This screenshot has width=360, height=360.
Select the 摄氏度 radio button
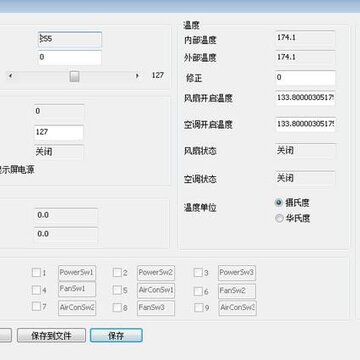(279, 202)
